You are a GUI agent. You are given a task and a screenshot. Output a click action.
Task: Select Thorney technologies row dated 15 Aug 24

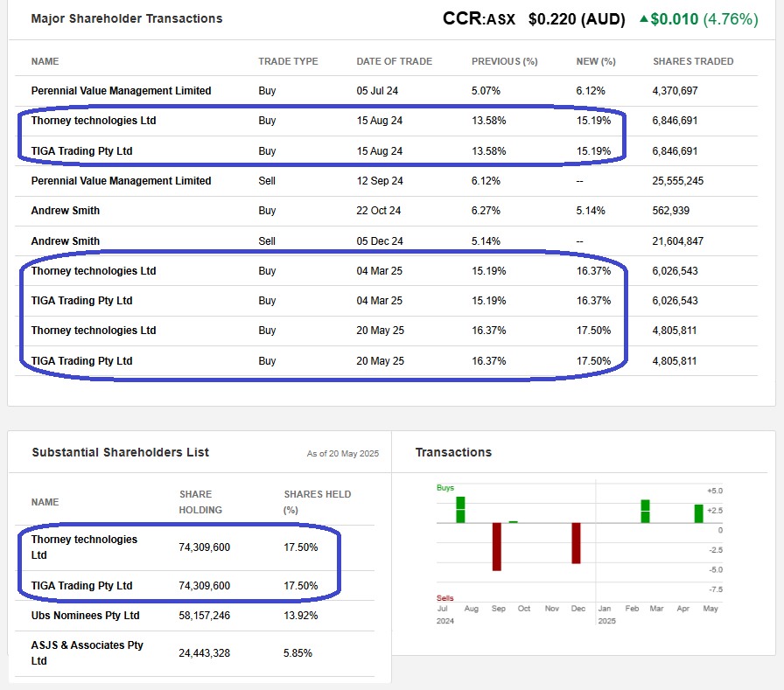point(94,121)
